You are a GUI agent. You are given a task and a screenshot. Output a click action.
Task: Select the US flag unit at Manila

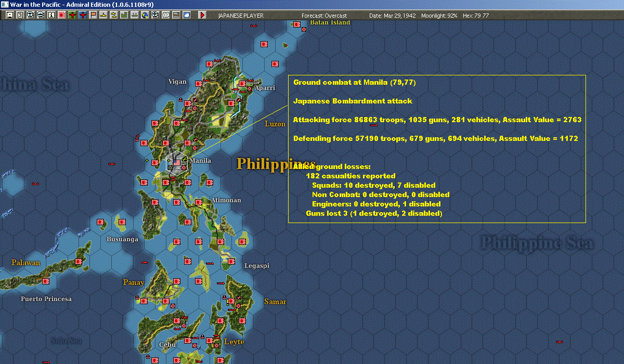[x=177, y=163]
